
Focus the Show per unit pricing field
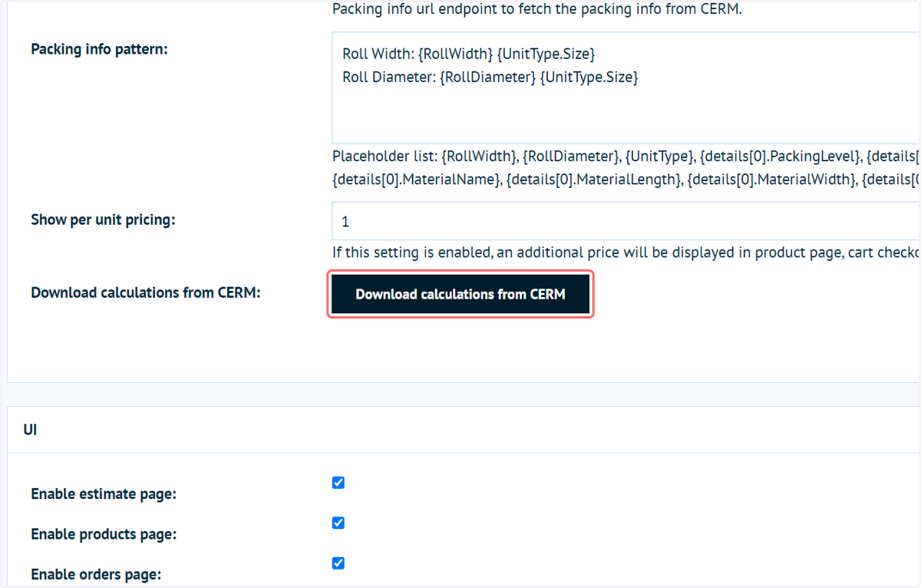tap(626, 221)
